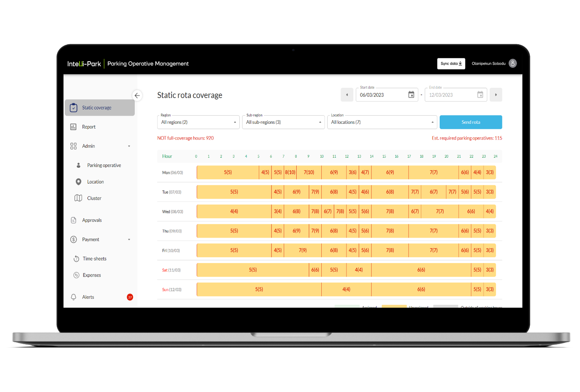The width and height of the screenshot is (580, 392).
Task: Open the Start date calendar picker
Action: pyautogui.click(x=411, y=95)
